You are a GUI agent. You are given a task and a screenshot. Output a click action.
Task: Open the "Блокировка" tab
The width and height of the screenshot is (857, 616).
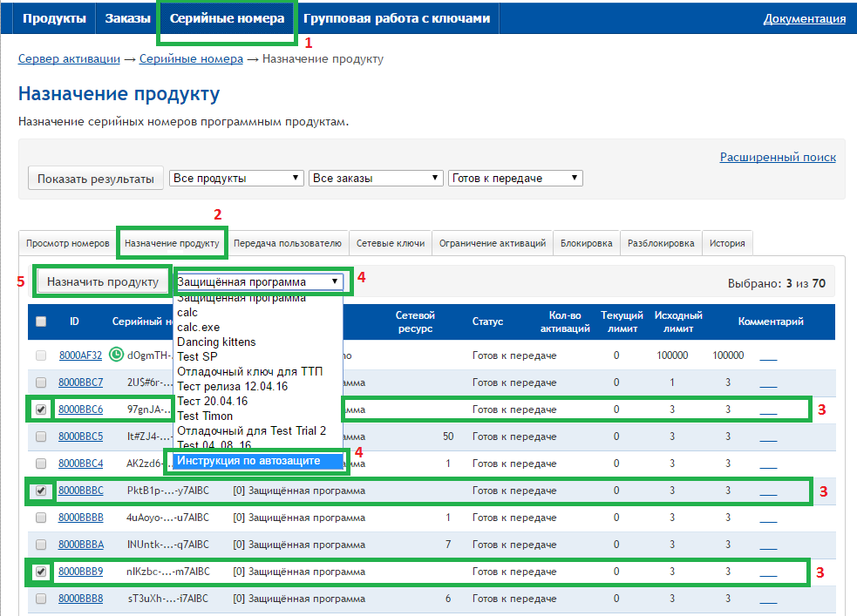coord(586,244)
